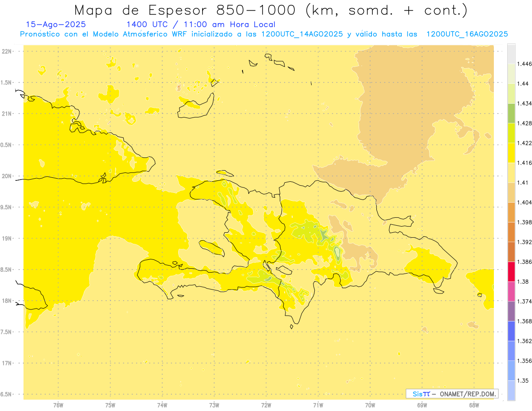Pick the light orange swatch between 1.404 and 1.398
532x411 pixels.
click(511, 212)
